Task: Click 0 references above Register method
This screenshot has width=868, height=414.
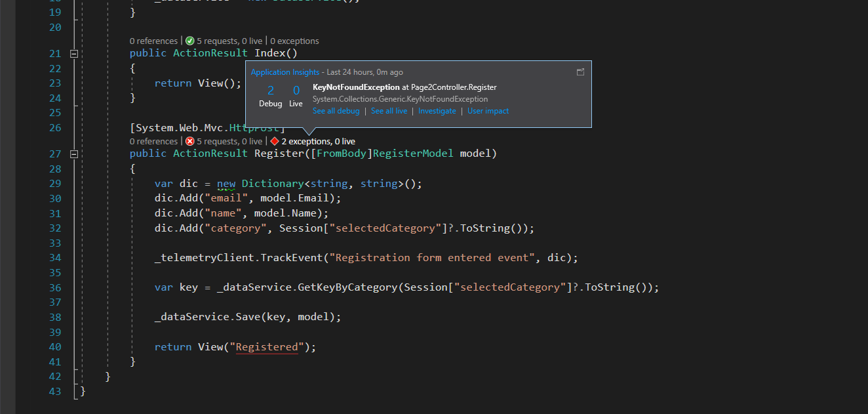Action: coord(153,141)
